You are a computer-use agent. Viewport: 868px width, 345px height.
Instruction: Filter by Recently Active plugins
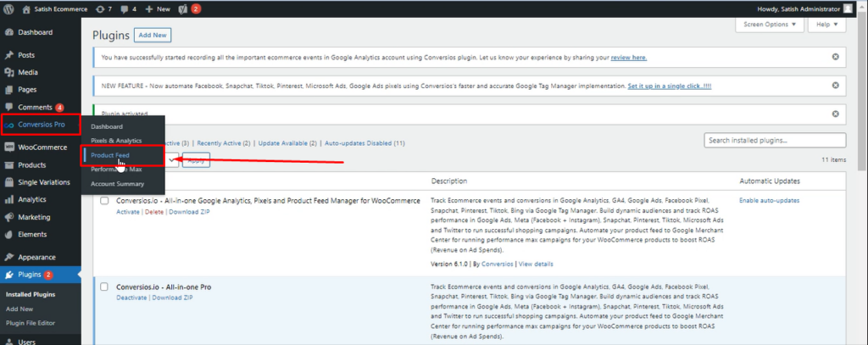[224, 143]
